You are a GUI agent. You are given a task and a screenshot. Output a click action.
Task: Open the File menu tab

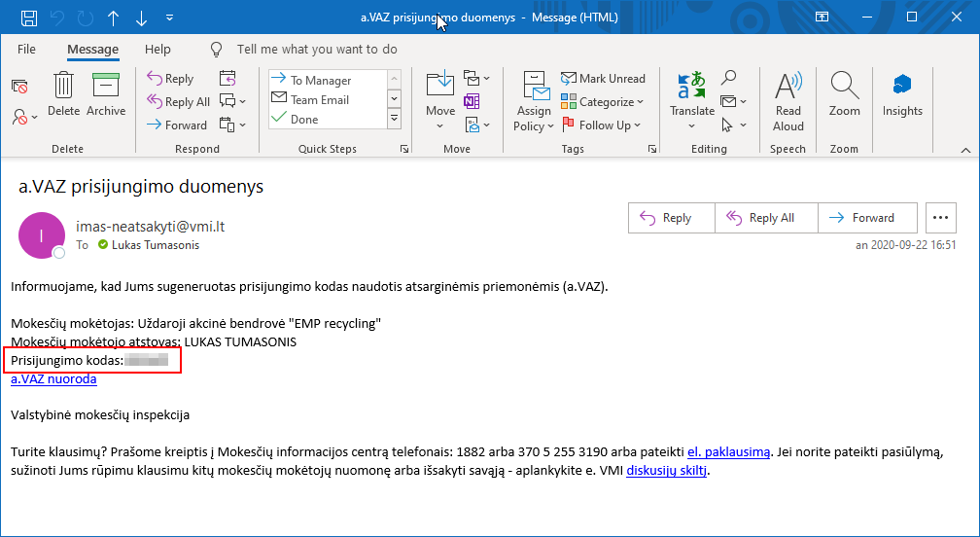26,50
